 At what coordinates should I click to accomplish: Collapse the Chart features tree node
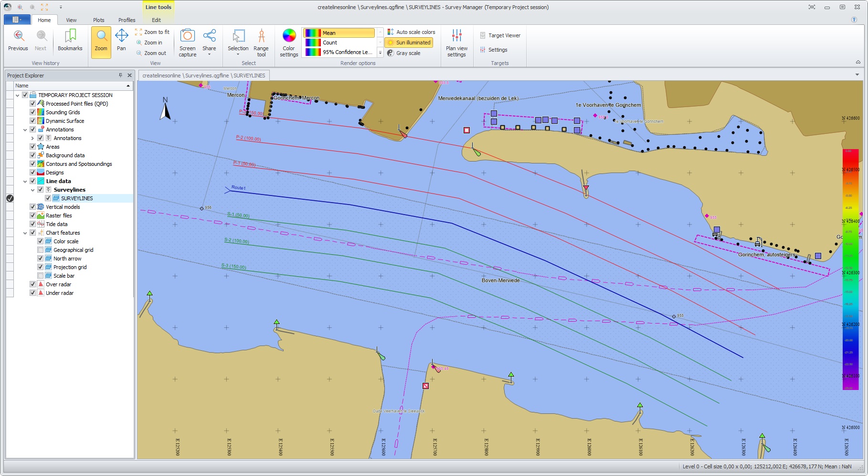coord(25,233)
